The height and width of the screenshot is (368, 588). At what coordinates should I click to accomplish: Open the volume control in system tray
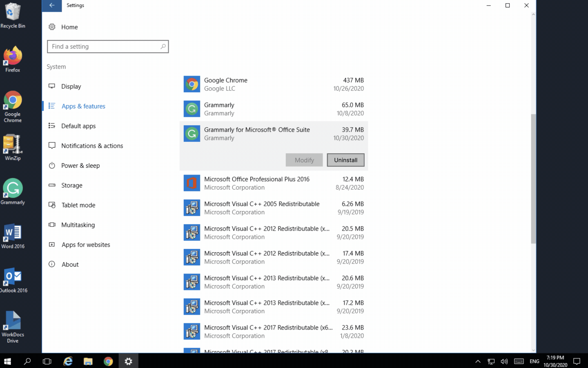[504, 361]
